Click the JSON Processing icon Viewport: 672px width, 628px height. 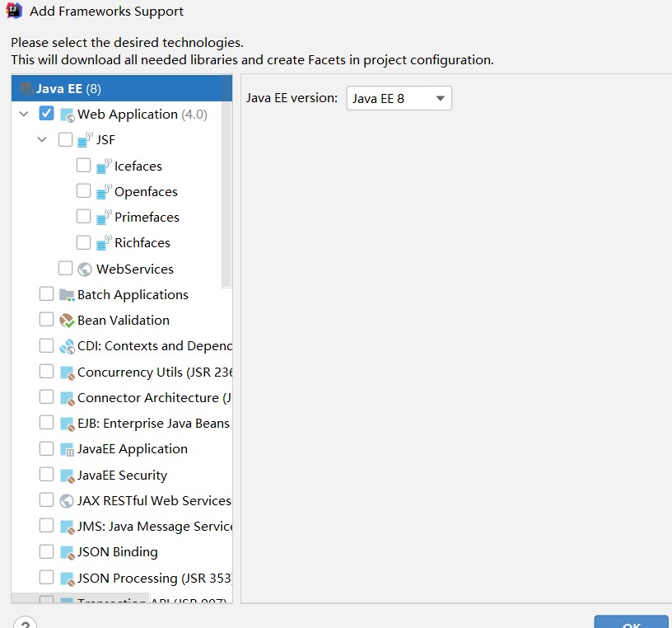(68, 579)
